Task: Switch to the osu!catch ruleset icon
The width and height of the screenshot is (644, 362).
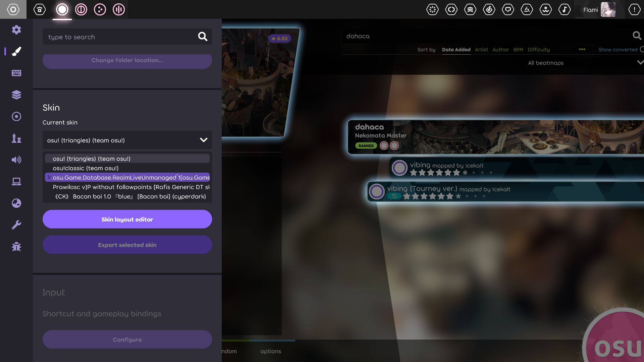Action: (x=100, y=9)
